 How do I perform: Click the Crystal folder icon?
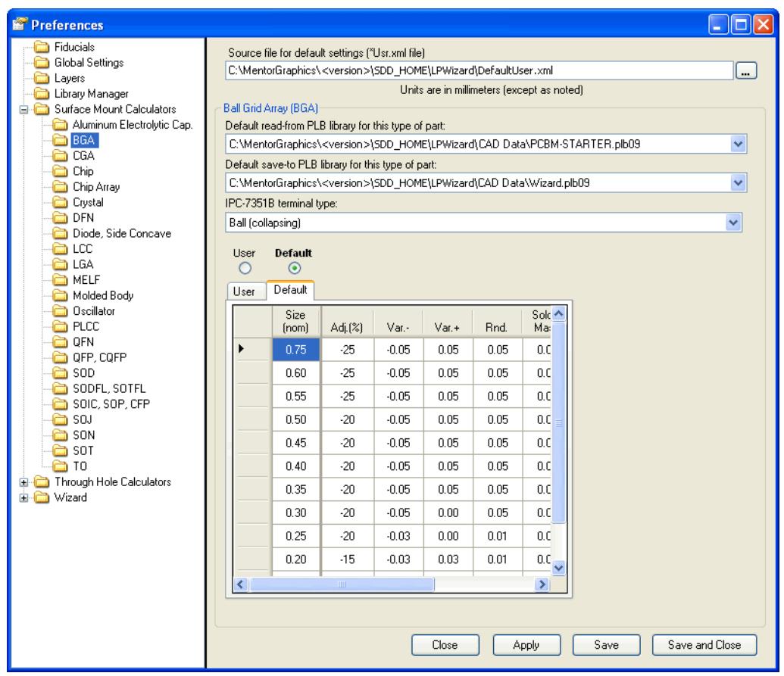pyautogui.click(x=60, y=202)
